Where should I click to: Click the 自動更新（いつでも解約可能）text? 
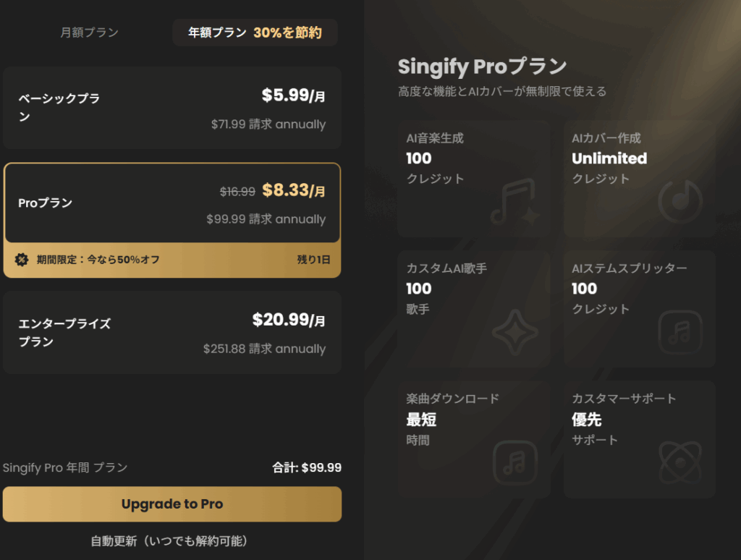pyautogui.click(x=169, y=540)
